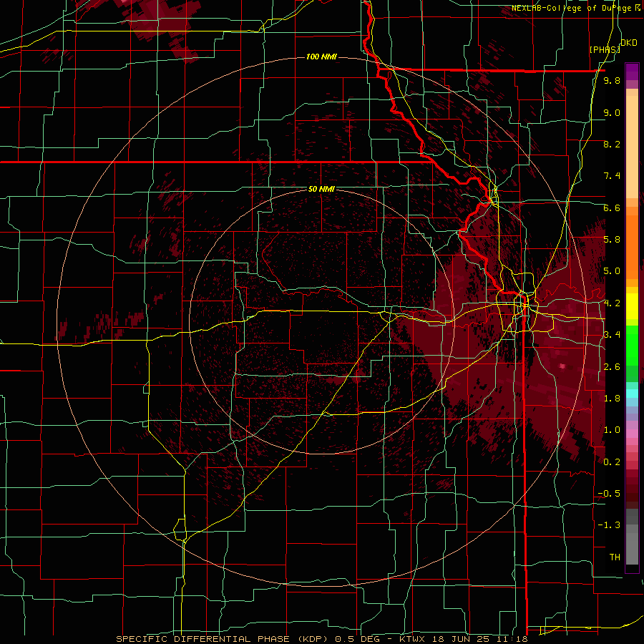This screenshot has width=644, height=644.
Task: Click the purple top segment of the color bar
Action: coord(632,72)
